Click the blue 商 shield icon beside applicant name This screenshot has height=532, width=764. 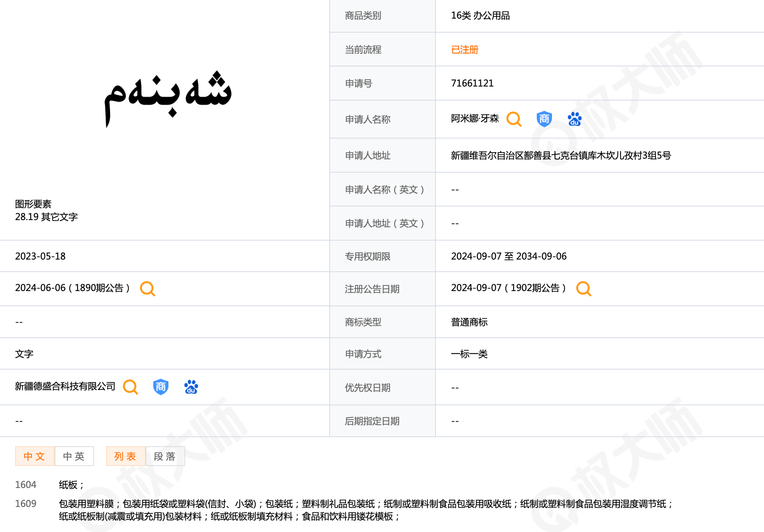(544, 119)
